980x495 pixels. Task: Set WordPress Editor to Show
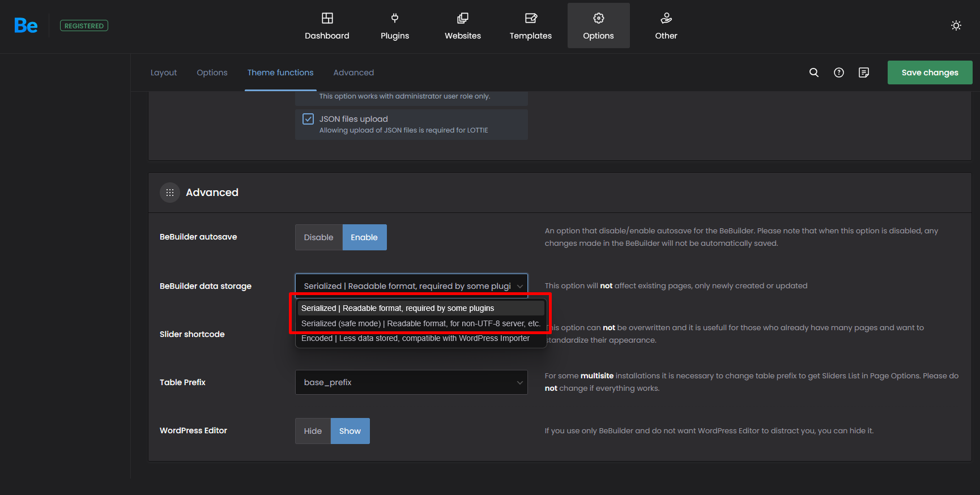tap(350, 431)
